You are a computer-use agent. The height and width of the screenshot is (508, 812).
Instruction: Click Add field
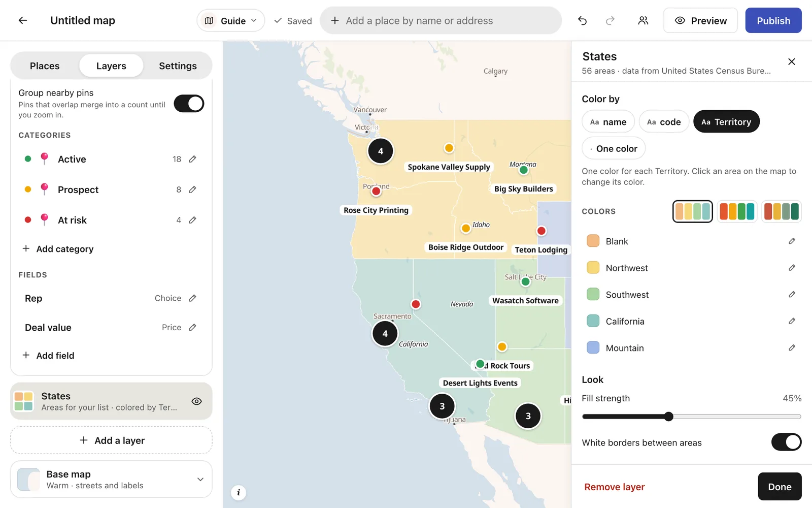[48, 356]
